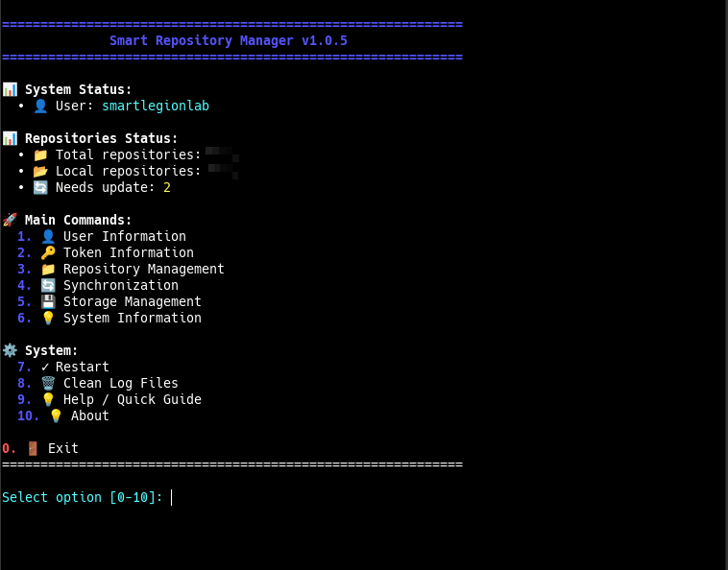728x570 pixels.
Task: Click the Exit option text
Action: click(x=63, y=448)
